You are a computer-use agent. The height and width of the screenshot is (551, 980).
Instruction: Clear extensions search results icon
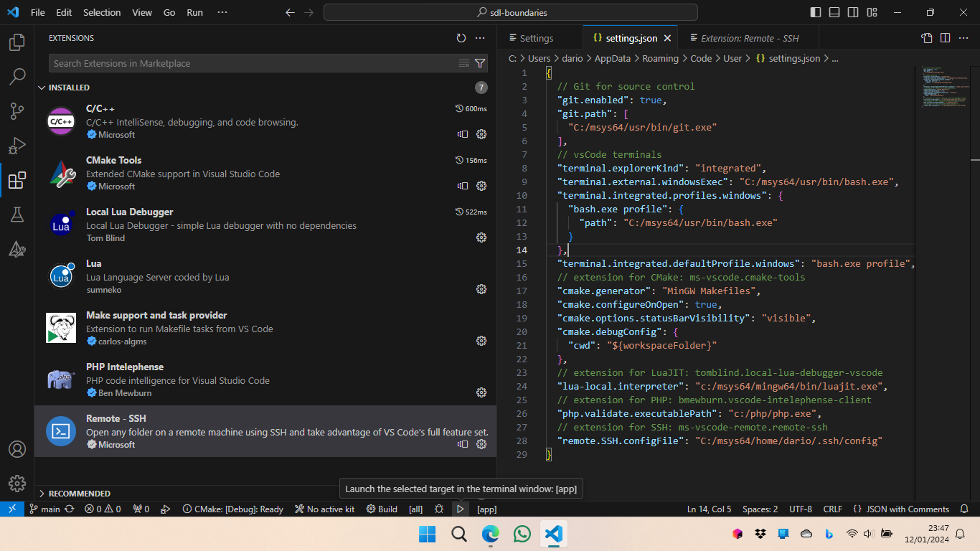(464, 63)
